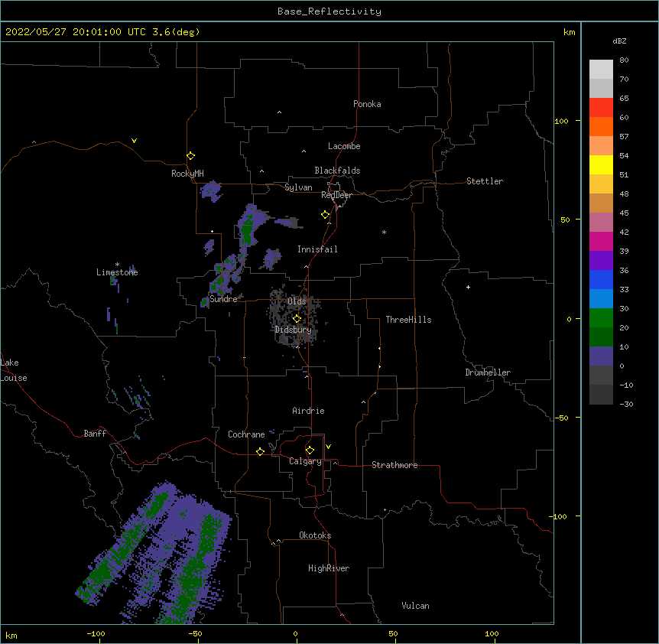Click the Olds label

pyautogui.click(x=297, y=301)
